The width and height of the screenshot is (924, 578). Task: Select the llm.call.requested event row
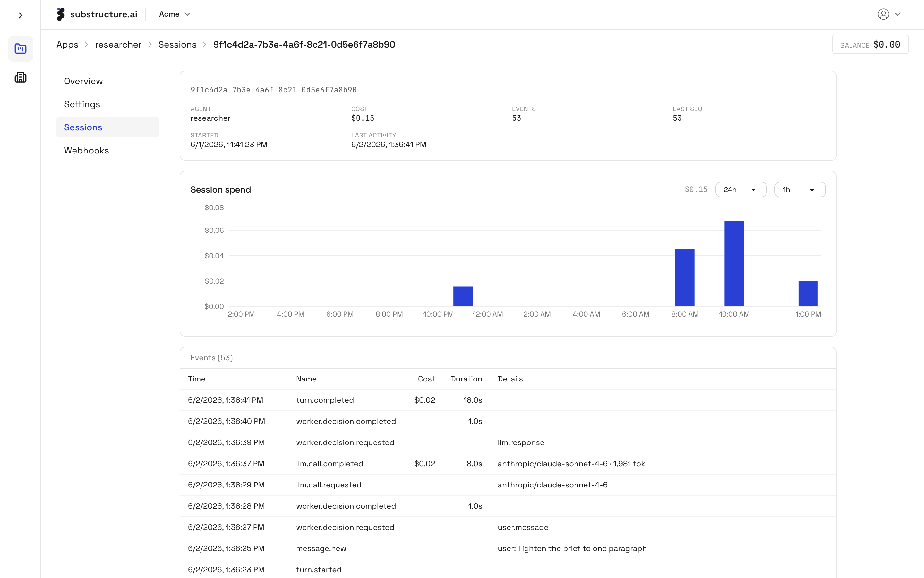click(508, 485)
